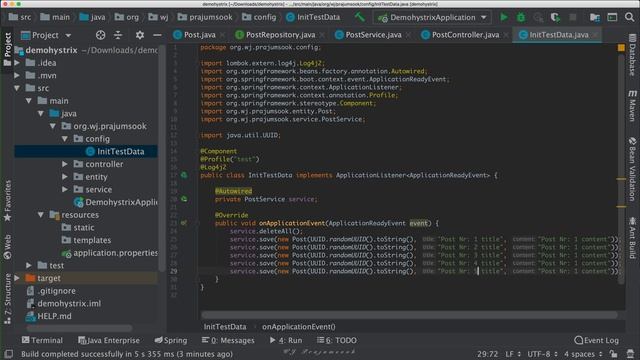Switch to the PostService.java tab
The image size is (640, 360).
coord(373,35)
